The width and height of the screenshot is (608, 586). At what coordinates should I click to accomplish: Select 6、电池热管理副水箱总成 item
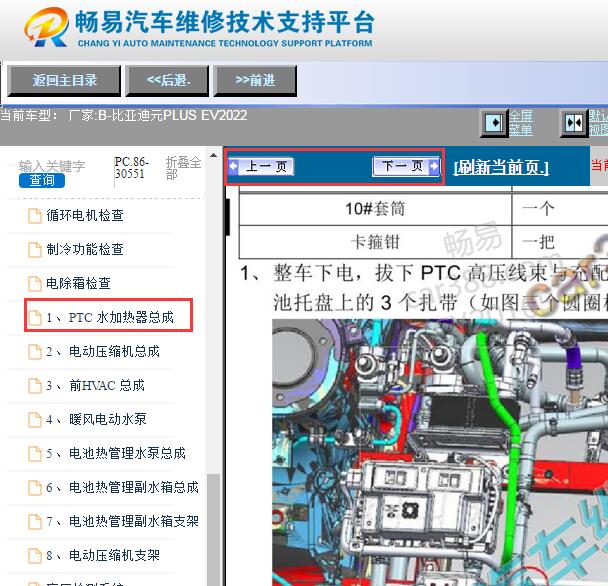123,487
